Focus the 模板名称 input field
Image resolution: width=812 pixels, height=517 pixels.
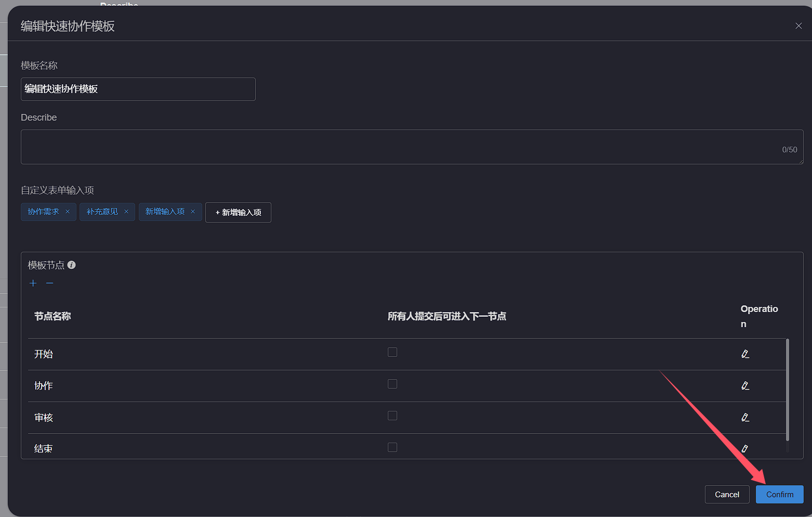pos(138,89)
